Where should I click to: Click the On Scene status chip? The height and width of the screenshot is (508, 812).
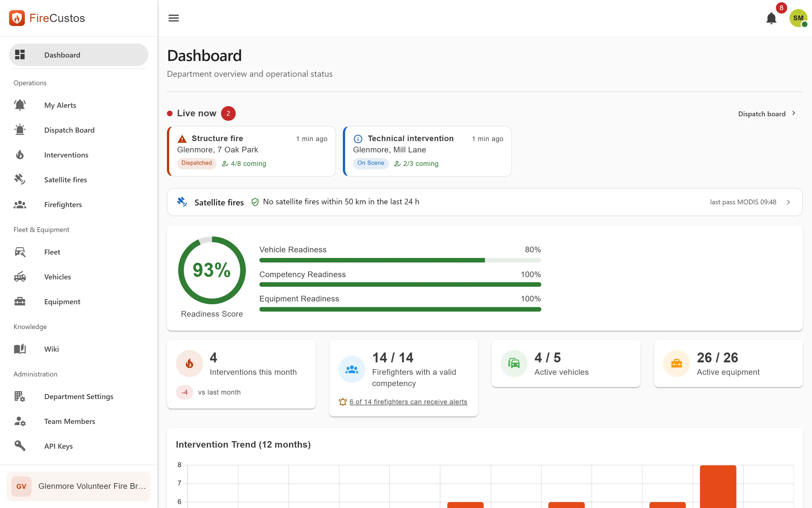click(370, 163)
